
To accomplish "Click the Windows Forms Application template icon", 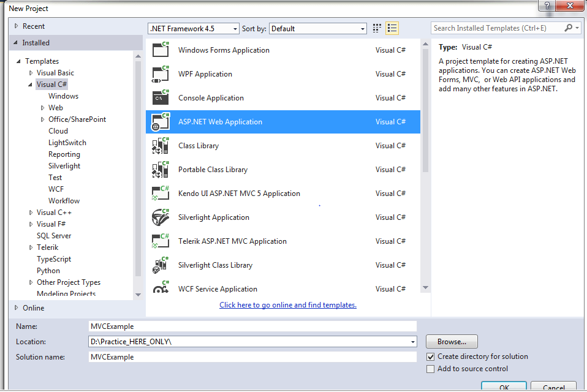I will tap(161, 50).
